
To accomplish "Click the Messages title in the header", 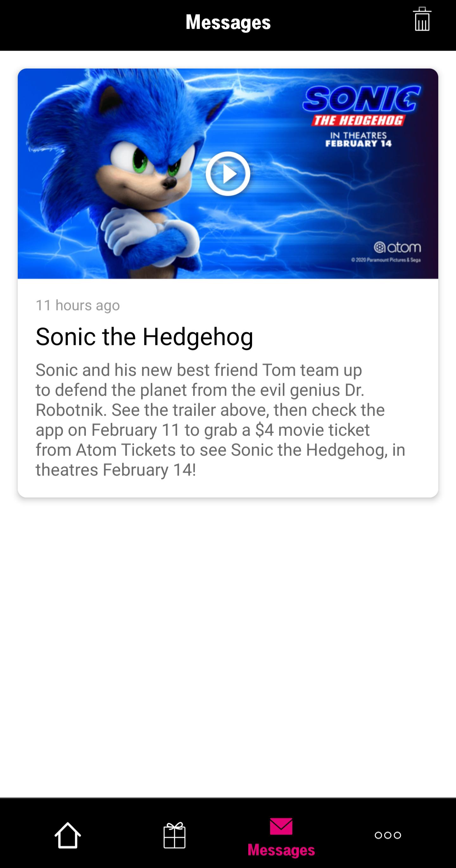I will (x=228, y=22).
